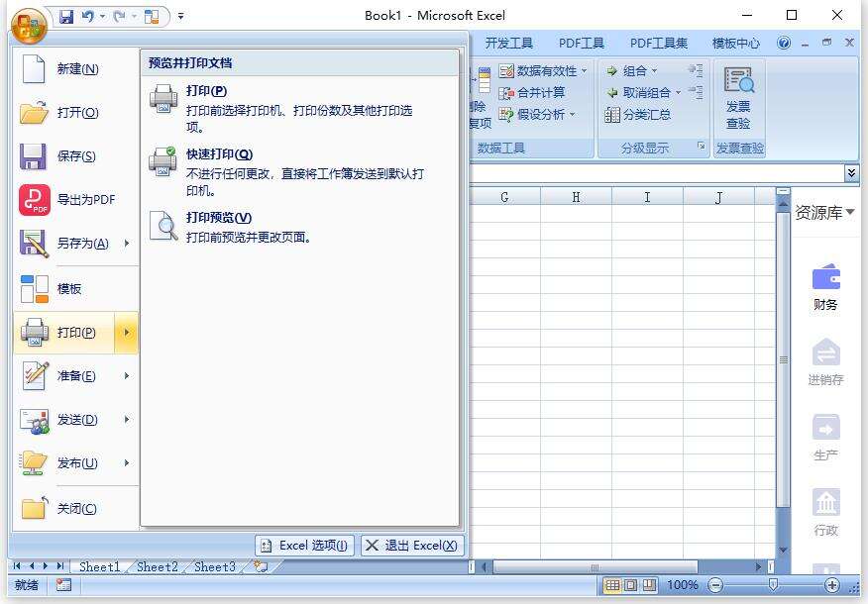Viewport: 868px width, 604px height.
Task: Choose 模板 in the Office menu
Action: [76, 289]
